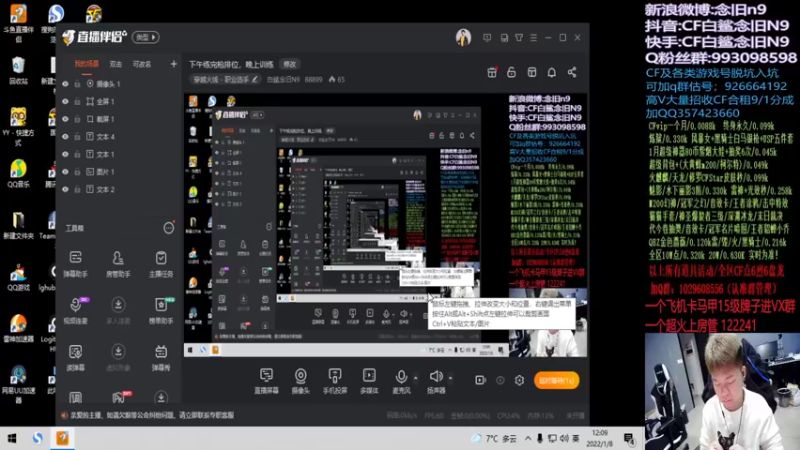800x450 pixels.
Task: Open 直播伴侣 app in taskbar
Action: tap(62, 438)
